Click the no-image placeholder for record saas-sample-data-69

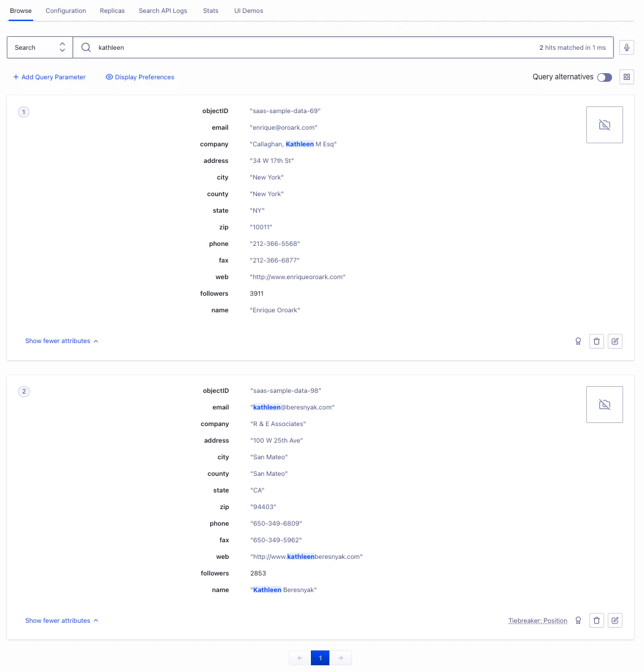pyautogui.click(x=604, y=125)
